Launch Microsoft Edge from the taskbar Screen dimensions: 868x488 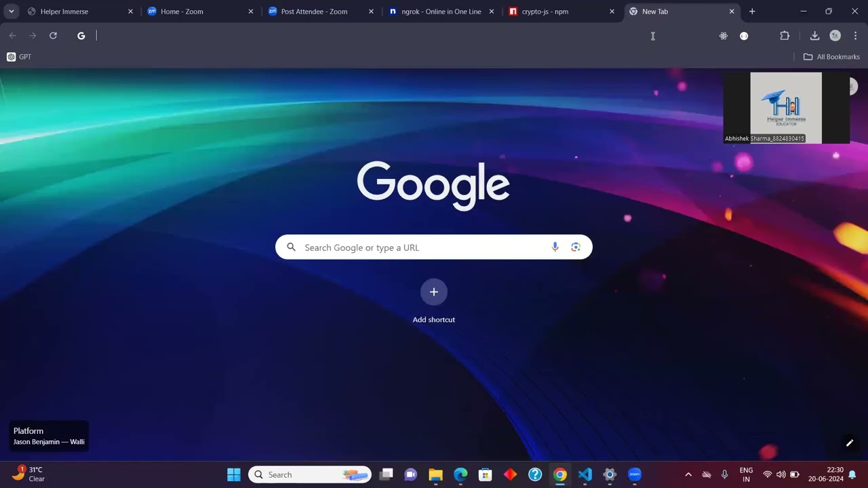coord(460,474)
